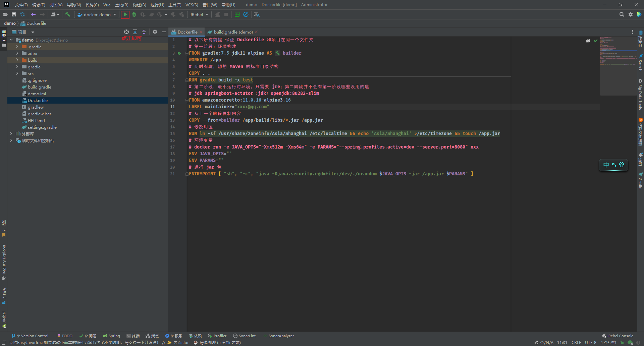Viewport: 644px width, 346px height.
Task: Toggle the JRebel side panel on left
Action: 4,320
